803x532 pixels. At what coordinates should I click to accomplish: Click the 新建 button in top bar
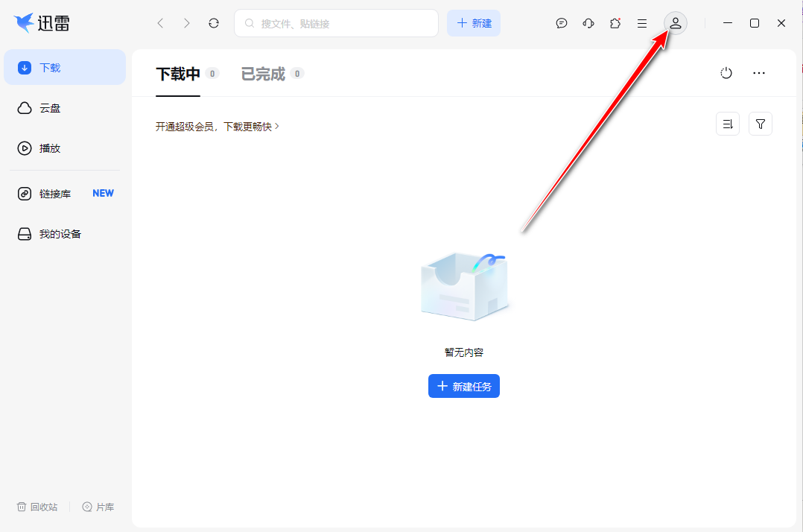(474, 23)
